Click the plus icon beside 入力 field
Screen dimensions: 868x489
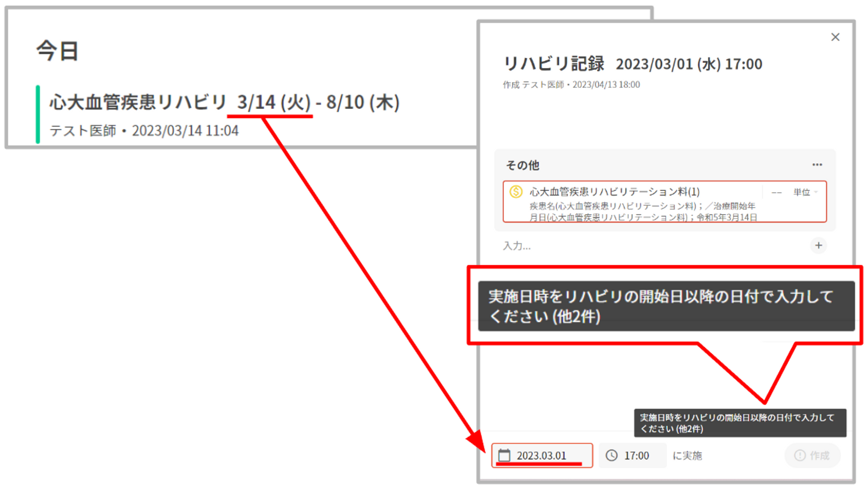(x=818, y=245)
